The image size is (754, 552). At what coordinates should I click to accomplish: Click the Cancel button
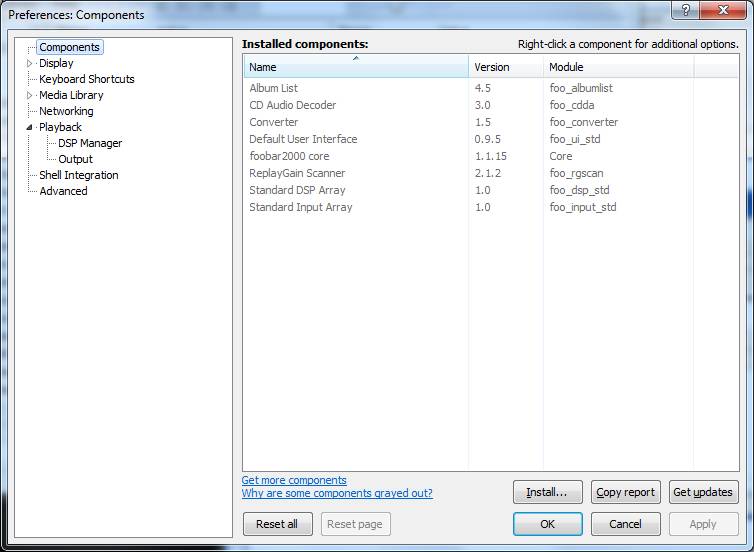[x=626, y=524]
